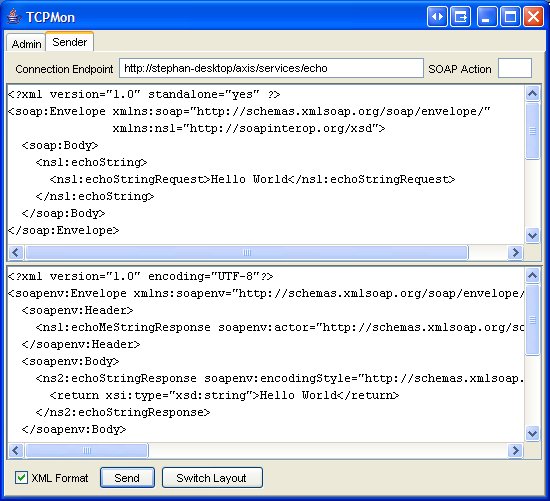Click request pane horizontal scrollbar thumb

[x=247, y=252]
